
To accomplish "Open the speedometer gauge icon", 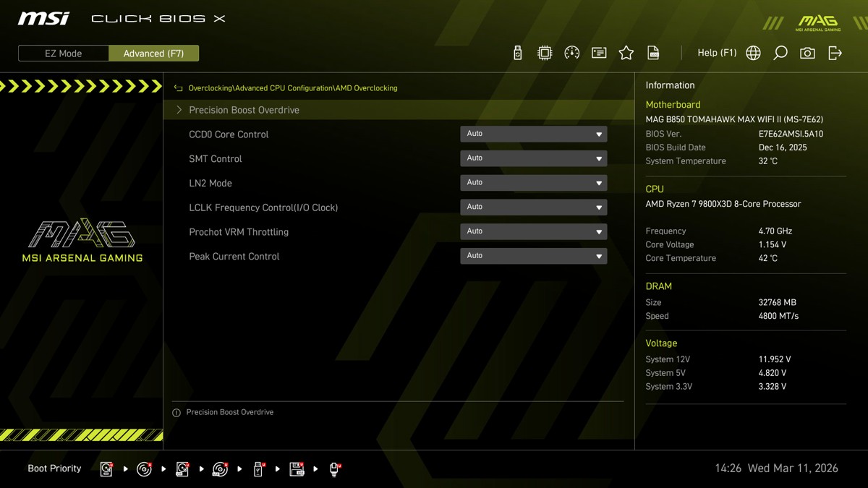I will pos(571,53).
